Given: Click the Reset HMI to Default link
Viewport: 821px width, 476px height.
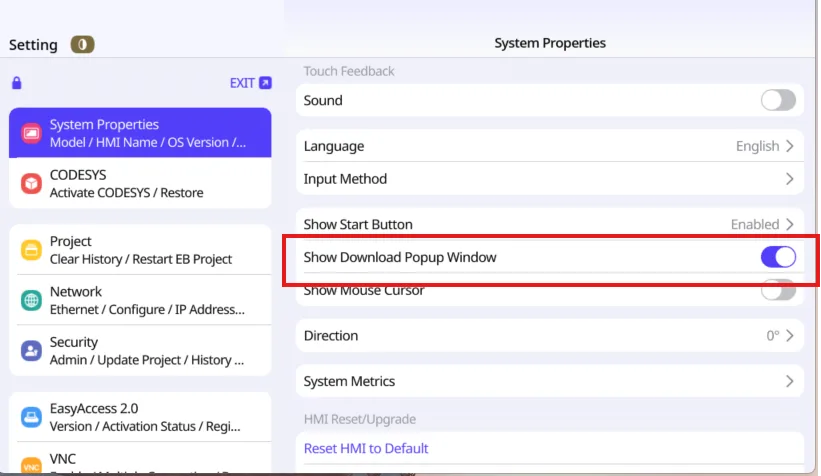Looking at the screenshot, I should (365, 448).
